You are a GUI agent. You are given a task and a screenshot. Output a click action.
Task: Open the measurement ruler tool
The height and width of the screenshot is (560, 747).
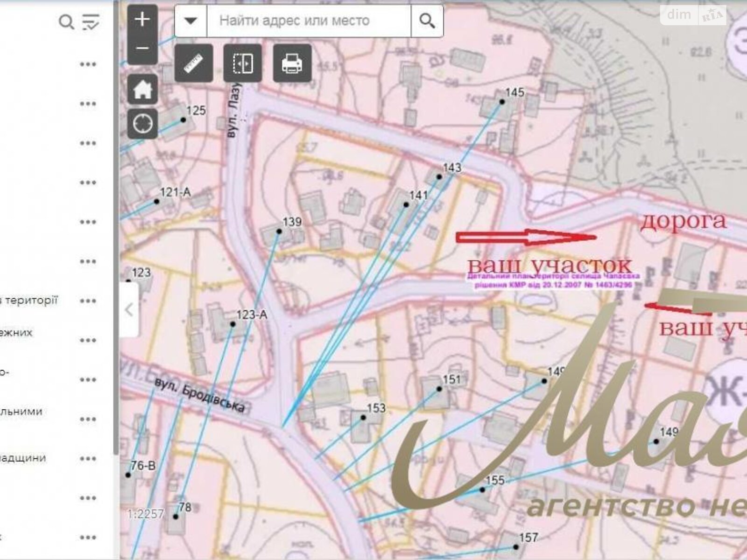(x=194, y=63)
